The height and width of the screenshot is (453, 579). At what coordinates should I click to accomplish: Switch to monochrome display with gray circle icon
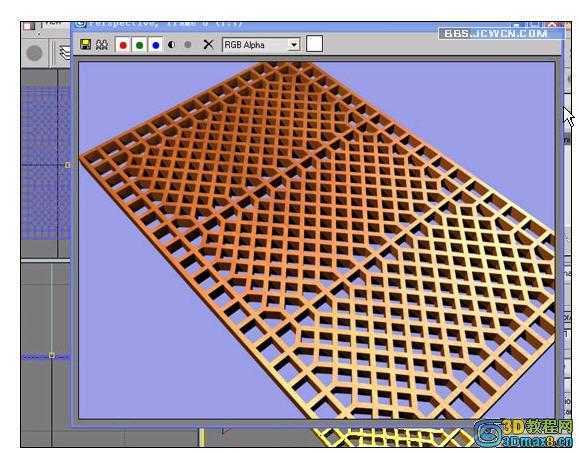[188, 45]
